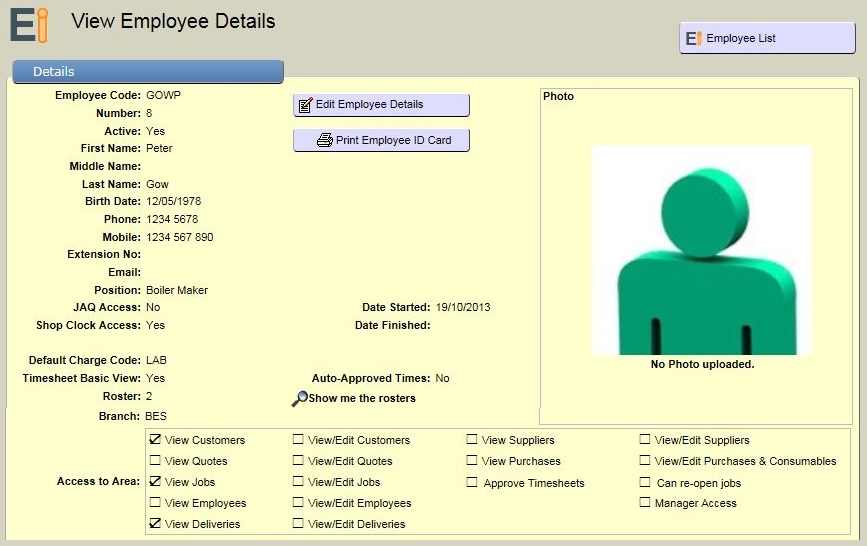The width and height of the screenshot is (867, 546).
Task: Tick the View Employees checkbox
Action: pos(155,503)
